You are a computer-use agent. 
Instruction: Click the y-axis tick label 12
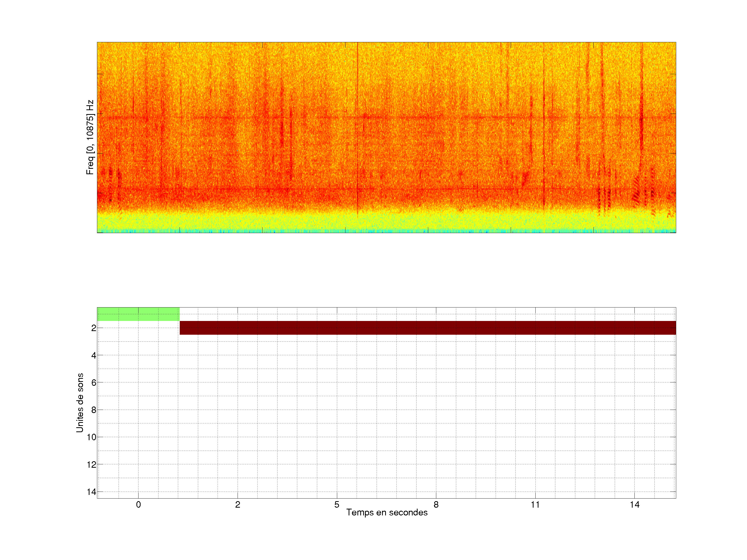(92, 465)
